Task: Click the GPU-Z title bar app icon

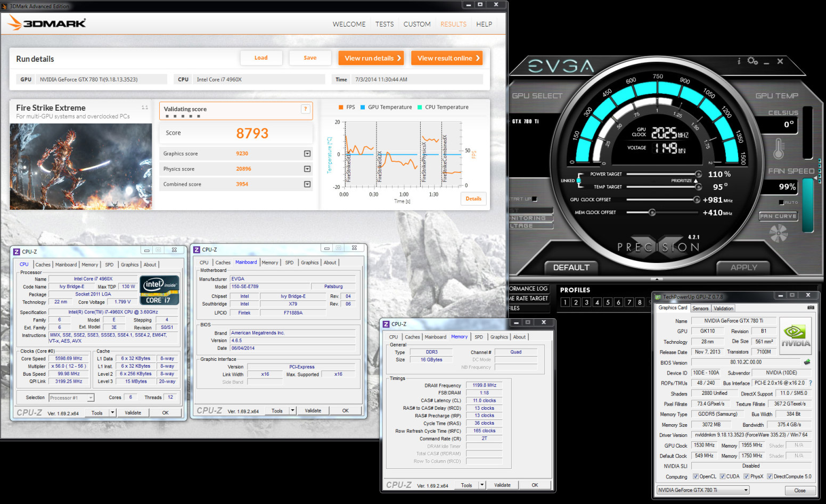Action: (658, 297)
